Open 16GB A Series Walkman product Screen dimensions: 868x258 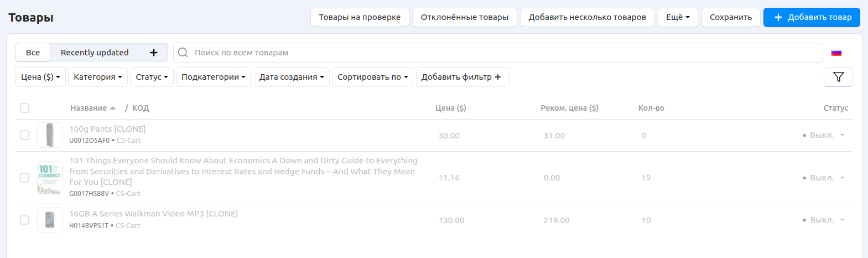click(153, 214)
